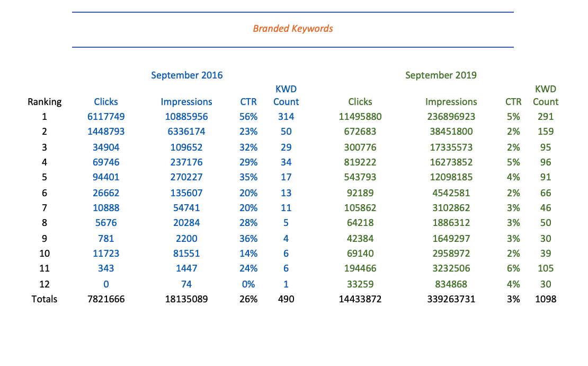Select KWD count cell 291
The image size is (588, 366).
point(546,117)
